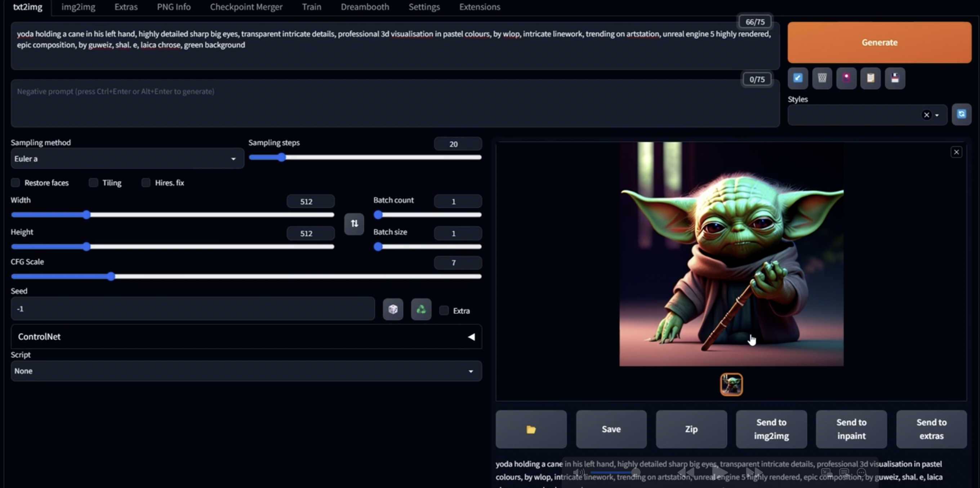Refresh the styles list icon
This screenshot has width=980, height=488.
[x=961, y=114]
